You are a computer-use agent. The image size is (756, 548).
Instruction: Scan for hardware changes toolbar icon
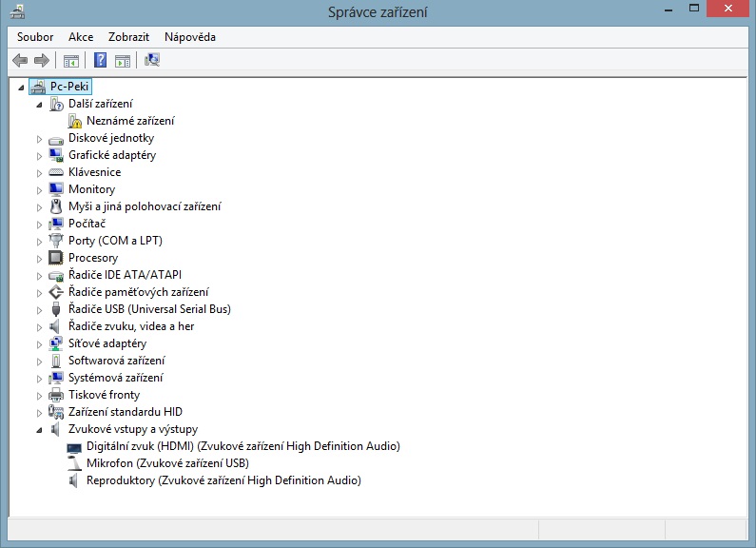click(x=152, y=60)
